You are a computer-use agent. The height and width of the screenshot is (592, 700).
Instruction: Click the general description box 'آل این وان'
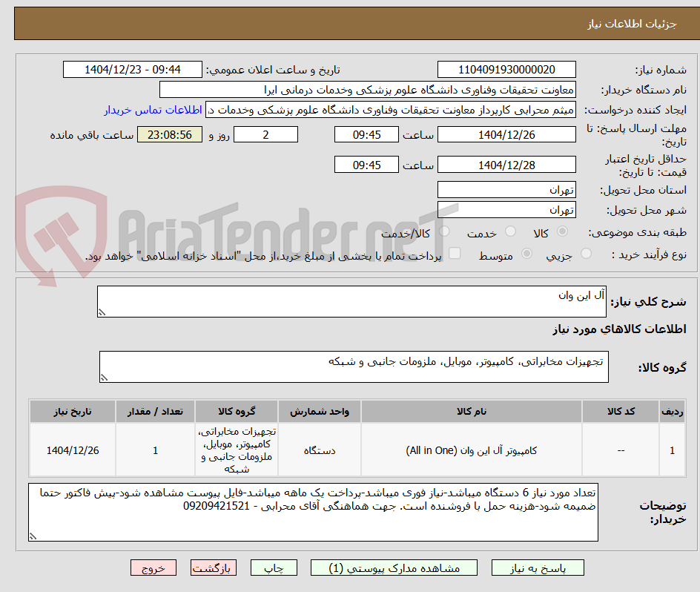(x=351, y=302)
